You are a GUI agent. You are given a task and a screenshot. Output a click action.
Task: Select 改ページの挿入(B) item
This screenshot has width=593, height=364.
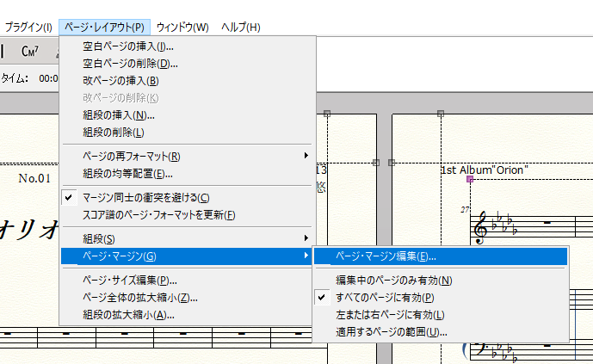coord(120,80)
